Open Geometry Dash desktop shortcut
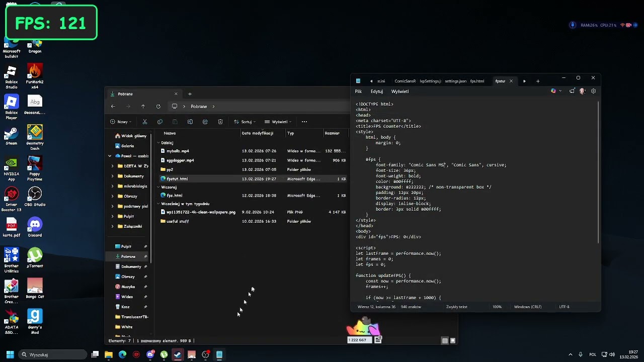This screenshot has width=644, height=362. 35,138
